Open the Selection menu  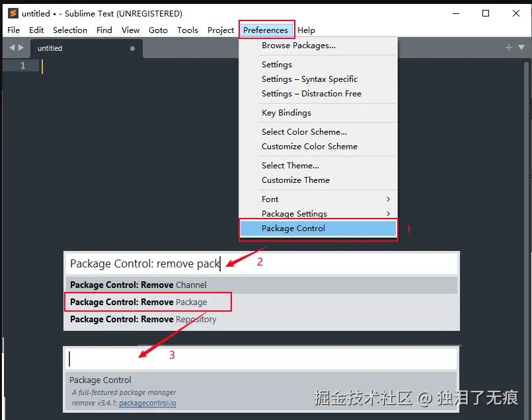pyautogui.click(x=70, y=30)
